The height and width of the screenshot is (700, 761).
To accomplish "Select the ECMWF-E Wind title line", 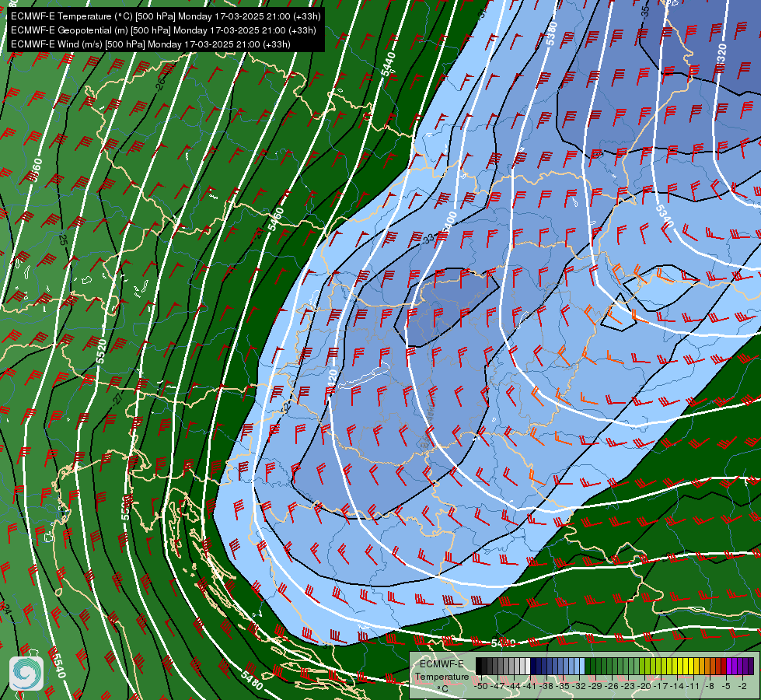I will click(151, 44).
